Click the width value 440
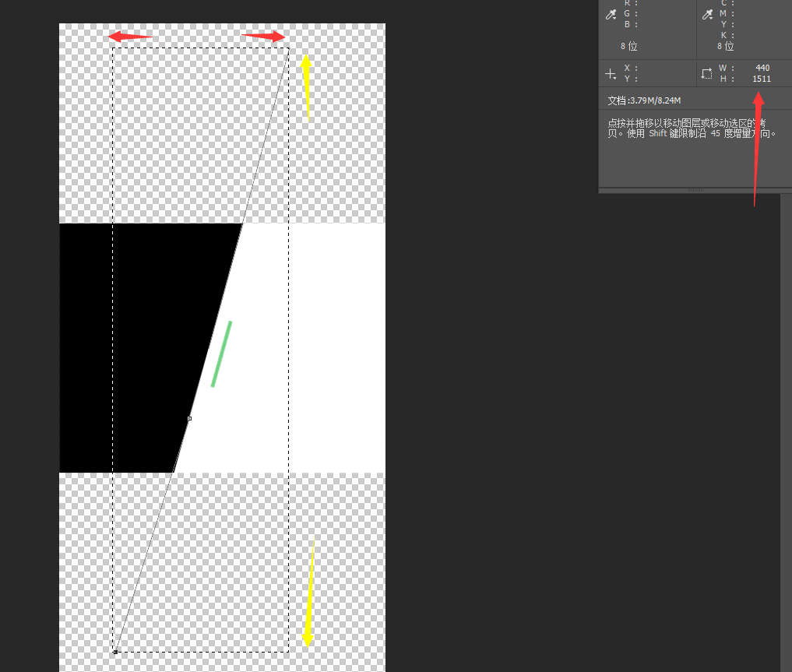Screen dimensions: 792x672 [762, 69]
